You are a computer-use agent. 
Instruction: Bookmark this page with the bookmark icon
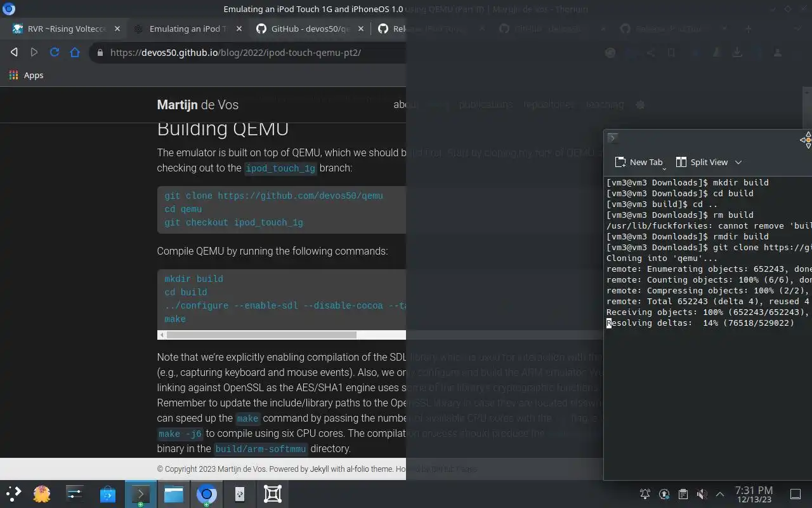671,53
